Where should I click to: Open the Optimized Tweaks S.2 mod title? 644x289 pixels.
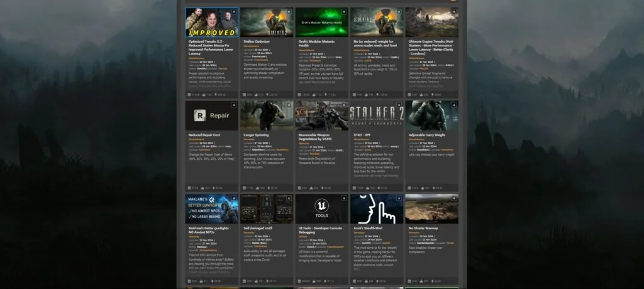click(x=210, y=47)
